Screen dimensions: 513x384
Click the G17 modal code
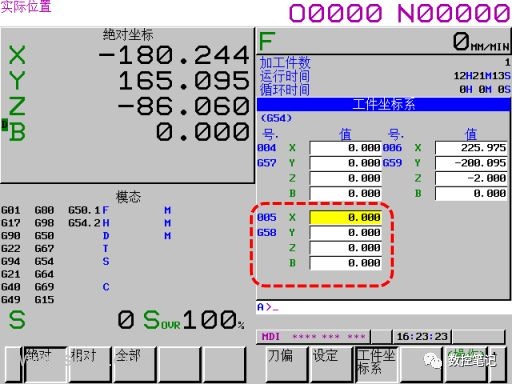point(11,223)
